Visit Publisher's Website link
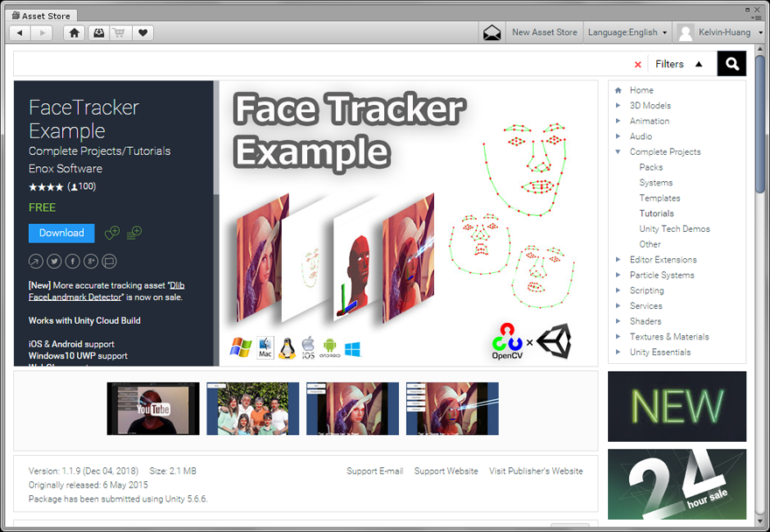Screen dimensions: 770x532 pos(535,471)
